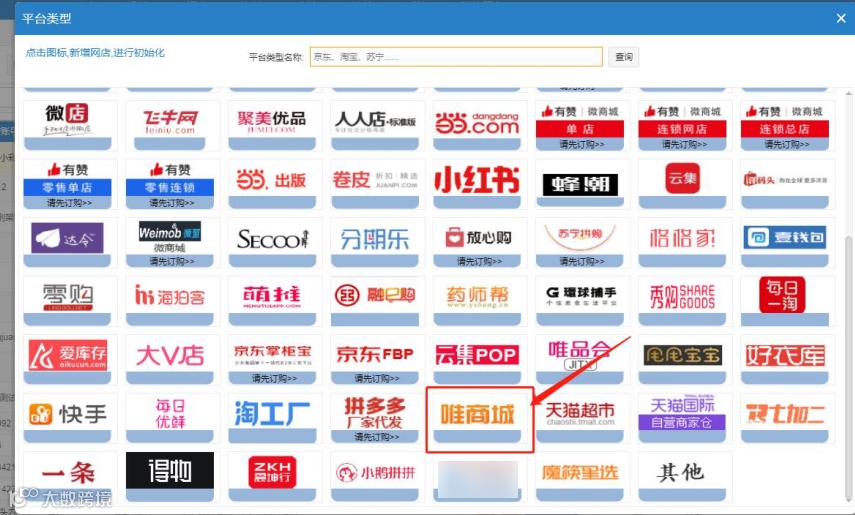The height and width of the screenshot is (515, 855).
Task: Pick the 卷皮 juanpi.com platform
Action: click(375, 184)
